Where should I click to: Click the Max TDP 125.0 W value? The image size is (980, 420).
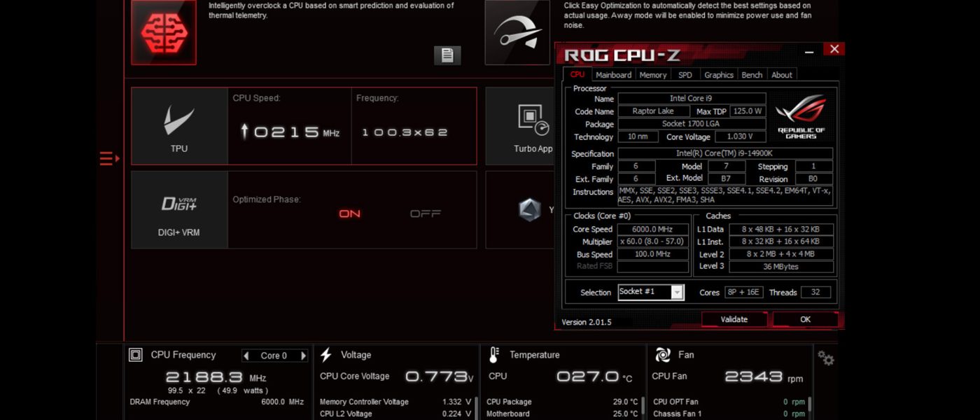pyautogui.click(x=748, y=111)
